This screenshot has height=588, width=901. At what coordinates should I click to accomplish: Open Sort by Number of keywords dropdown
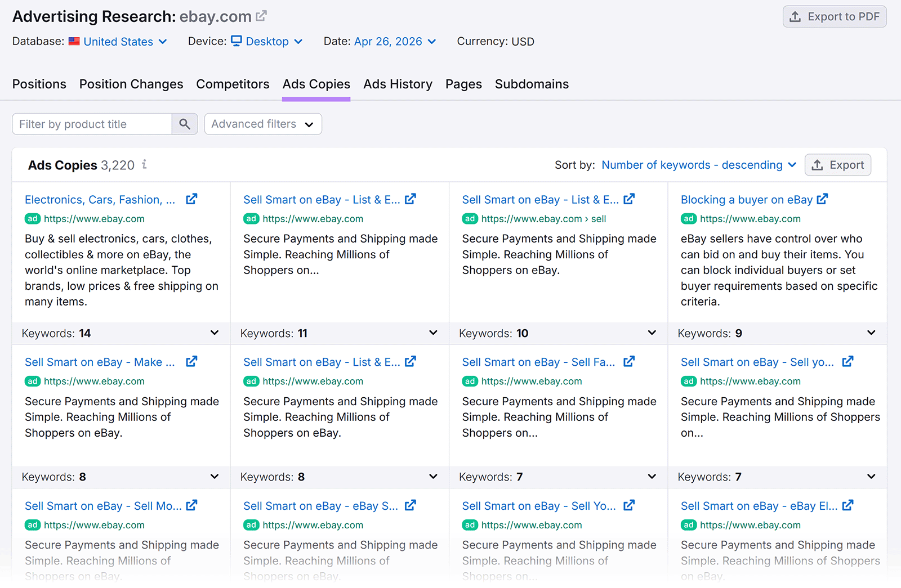point(699,165)
